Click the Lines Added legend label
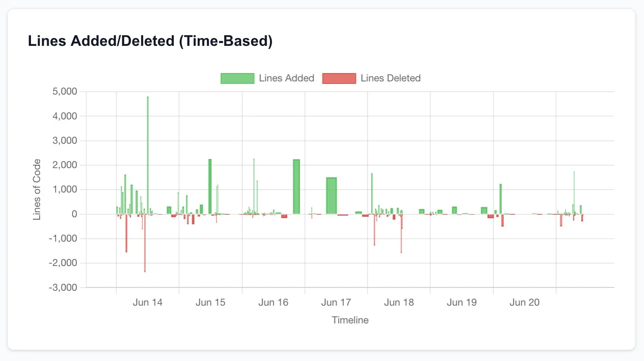The image size is (644, 361). coord(286,78)
